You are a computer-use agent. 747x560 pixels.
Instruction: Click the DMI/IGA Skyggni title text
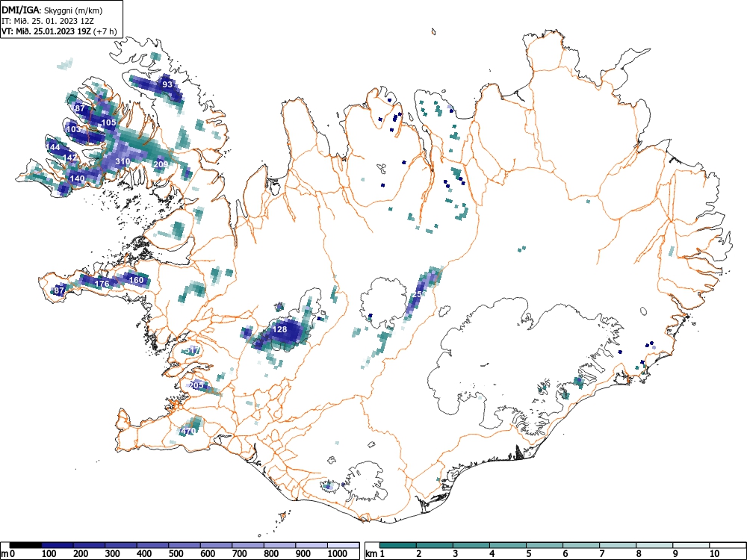coord(52,10)
